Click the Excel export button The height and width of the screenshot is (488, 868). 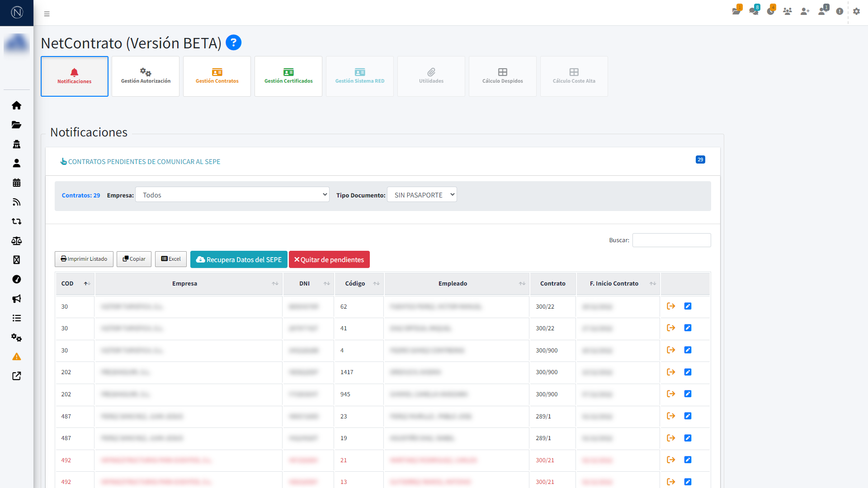[x=171, y=259]
